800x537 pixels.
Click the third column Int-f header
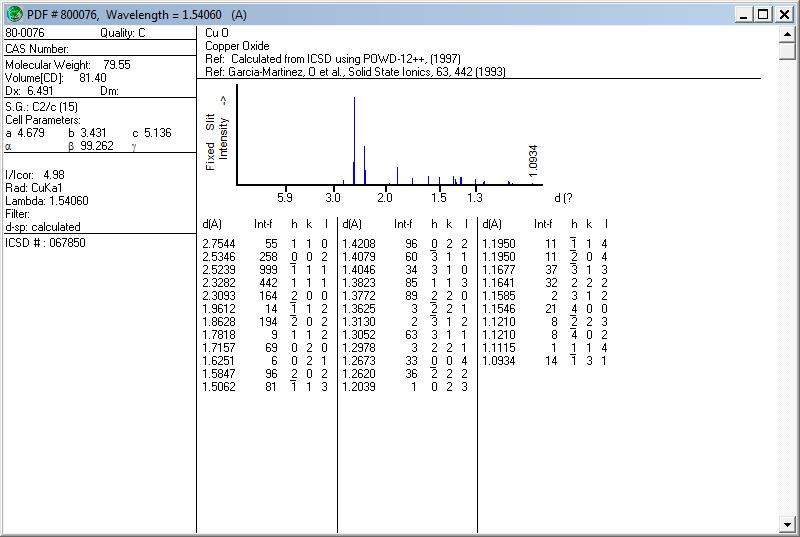click(x=543, y=224)
